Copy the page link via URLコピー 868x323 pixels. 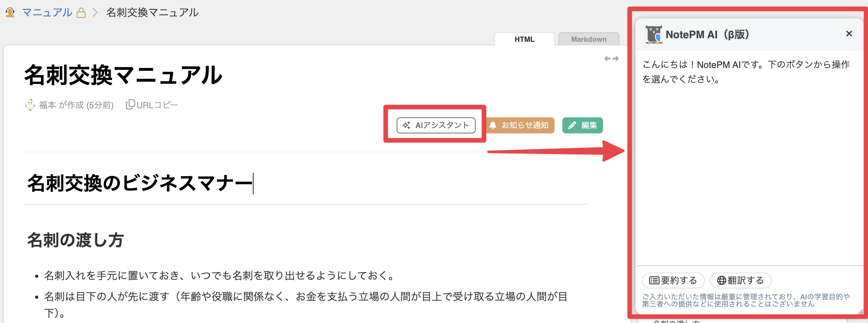[152, 105]
